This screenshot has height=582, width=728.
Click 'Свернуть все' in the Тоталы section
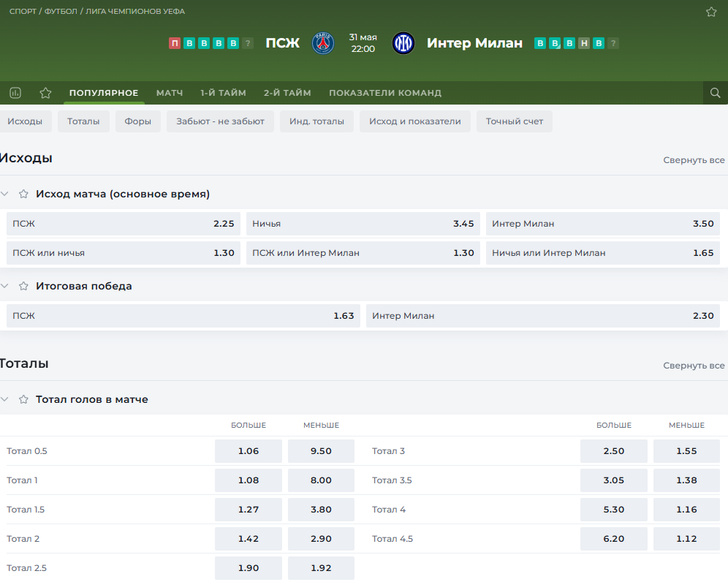(x=694, y=366)
